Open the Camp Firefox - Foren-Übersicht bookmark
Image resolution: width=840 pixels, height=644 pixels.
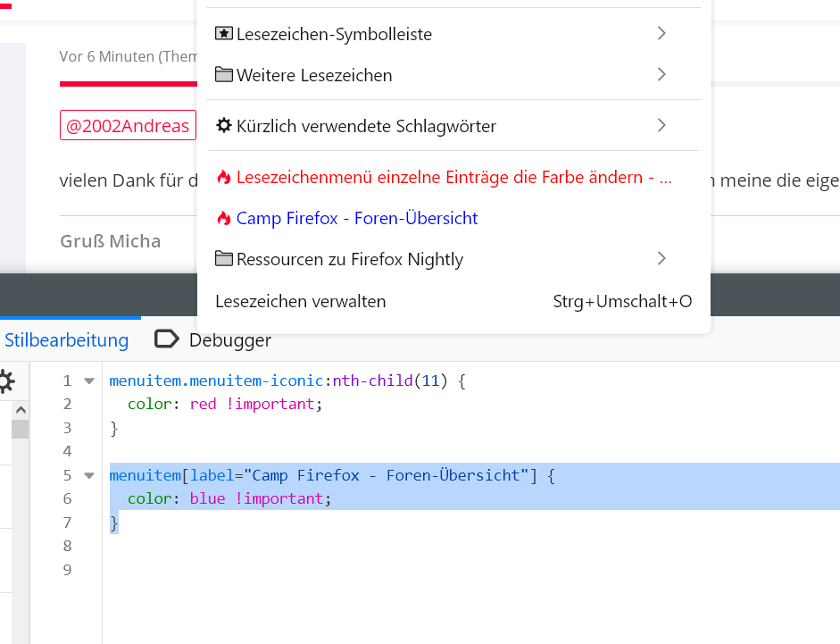coord(357,218)
